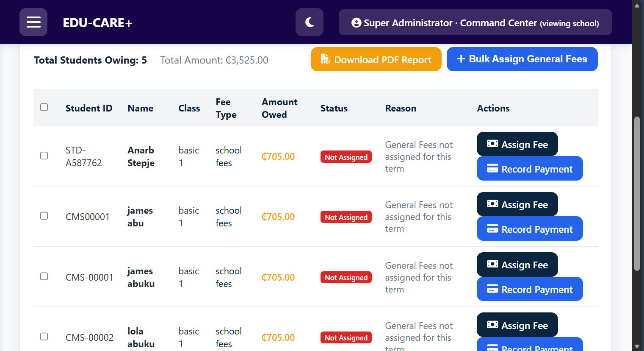Assign Fee to lola abuku
The image size is (644, 351).
tap(517, 325)
